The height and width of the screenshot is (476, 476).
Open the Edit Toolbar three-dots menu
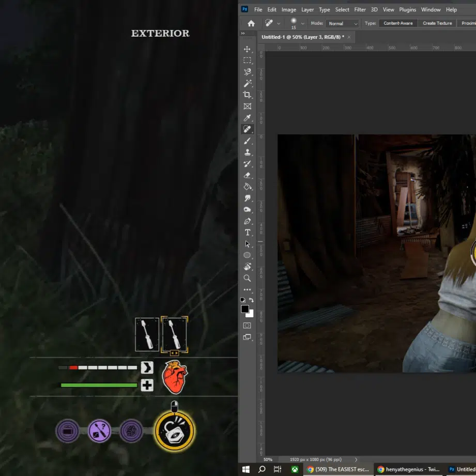[247, 289]
